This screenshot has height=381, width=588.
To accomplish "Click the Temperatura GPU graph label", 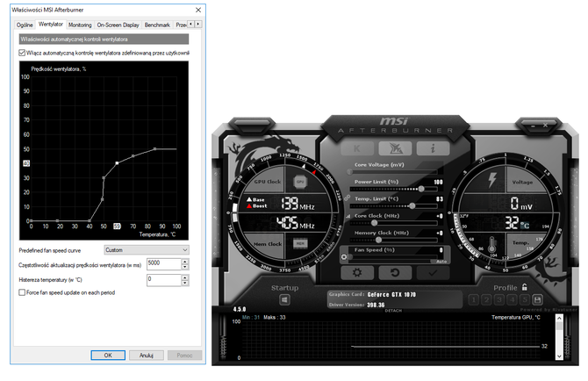I will (x=516, y=317).
